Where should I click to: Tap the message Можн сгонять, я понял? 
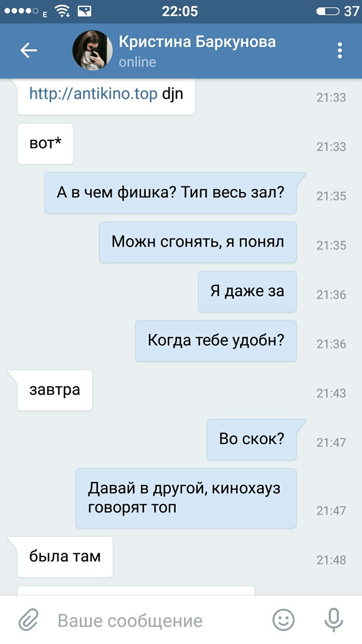tap(198, 242)
